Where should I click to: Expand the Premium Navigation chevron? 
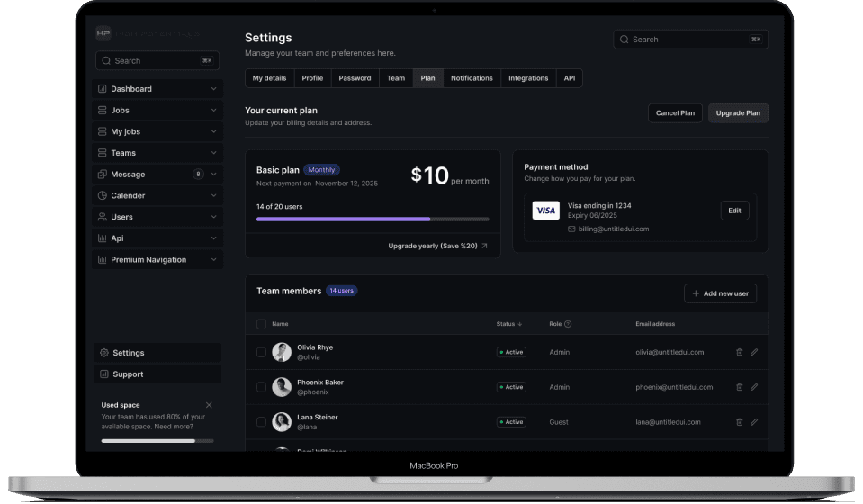pyautogui.click(x=213, y=260)
